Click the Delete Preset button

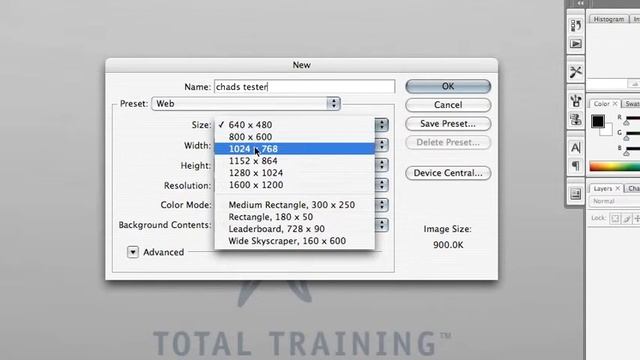coord(448,142)
